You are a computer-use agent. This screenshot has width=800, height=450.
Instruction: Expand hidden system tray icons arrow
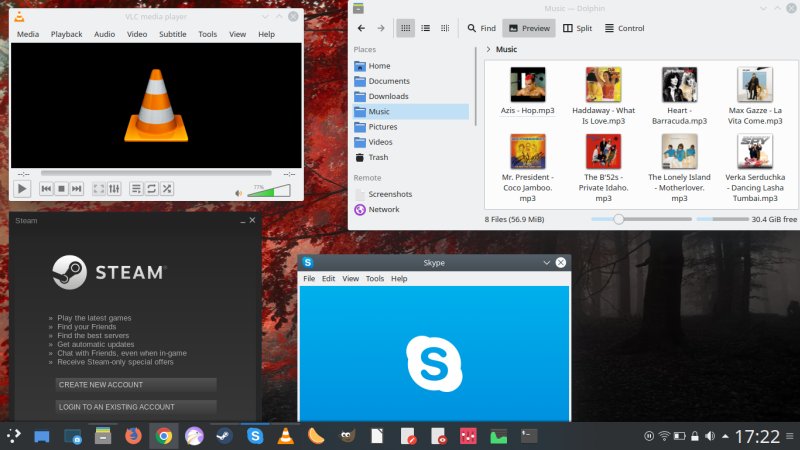[724, 436]
